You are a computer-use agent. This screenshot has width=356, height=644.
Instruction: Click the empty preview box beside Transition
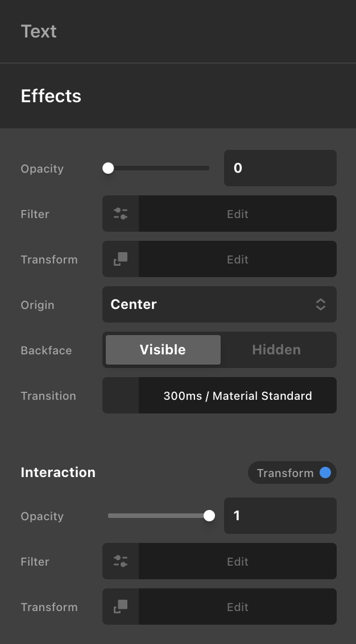point(121,395)
